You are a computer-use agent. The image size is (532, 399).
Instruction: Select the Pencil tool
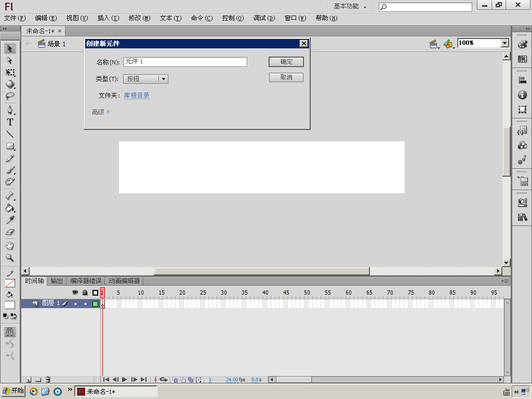(x=10, y=158)
